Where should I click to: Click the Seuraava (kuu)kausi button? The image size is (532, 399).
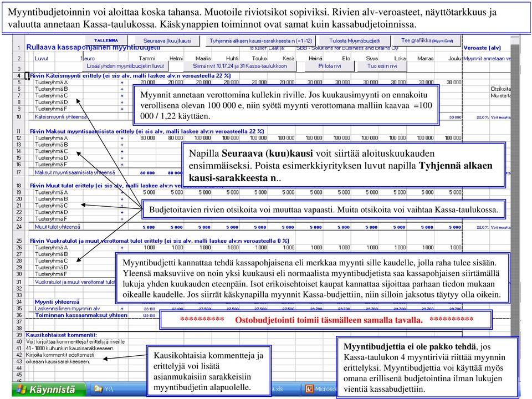pos(167,40)
